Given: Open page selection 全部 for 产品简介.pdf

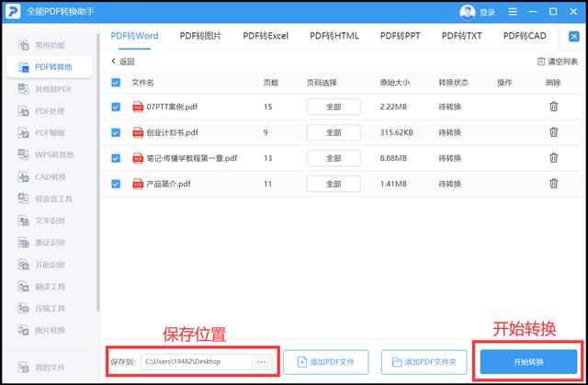Looking at the screenshot, I should [x=334, y=184].
